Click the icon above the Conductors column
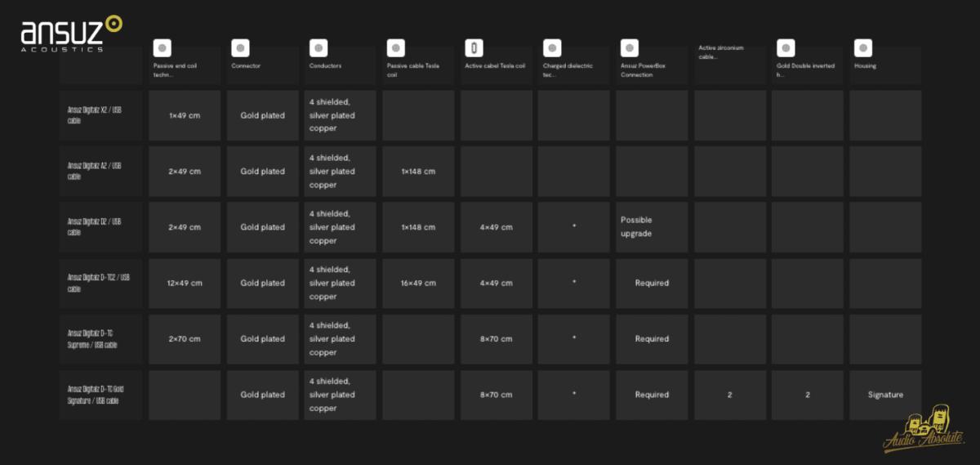 pos(318,48)
